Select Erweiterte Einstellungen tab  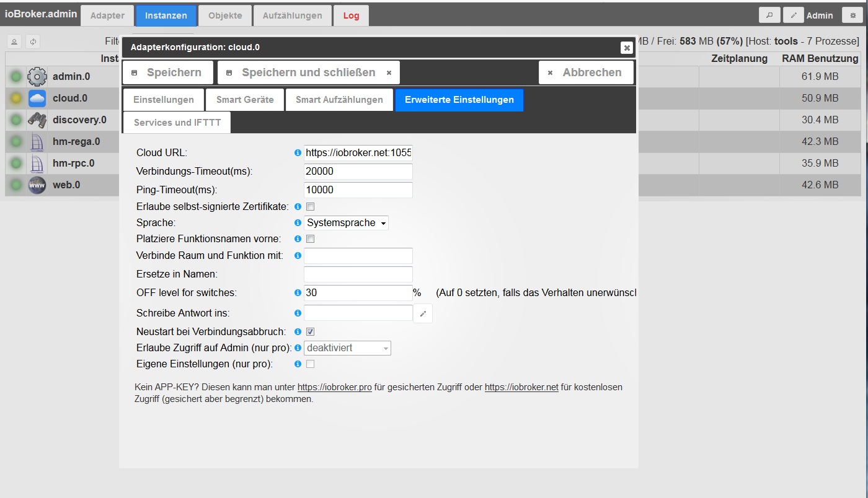pyautogui.click(x=459, y=100)
